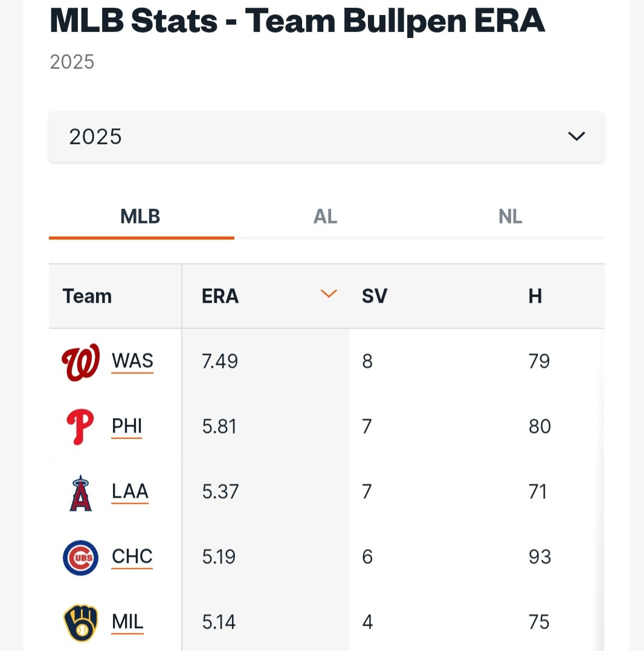Open the LAA team link
The width and height of the screenshot is (644, 651).
[x=130, y=492]
